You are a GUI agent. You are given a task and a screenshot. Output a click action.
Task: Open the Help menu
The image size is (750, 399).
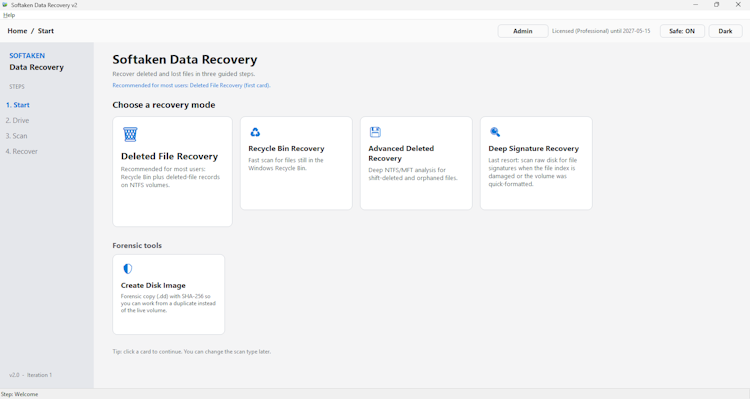(9, 15)
